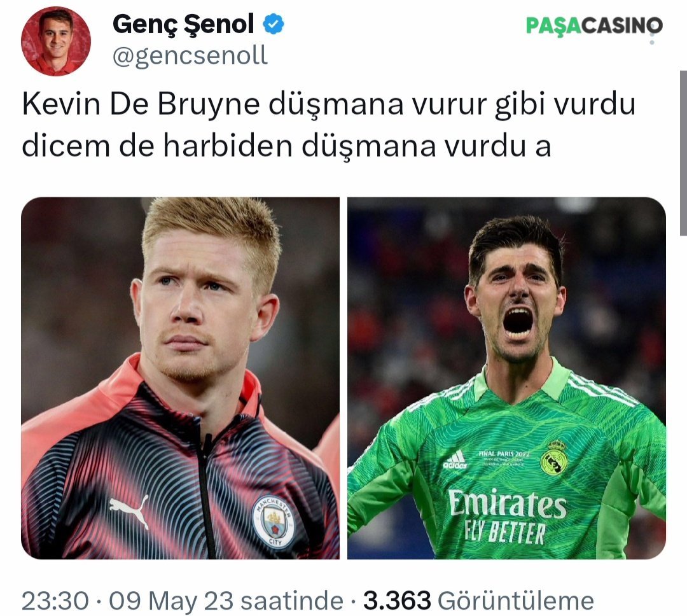Open the 3.363 Görüntüleme view count
The width and height of the screenshot is (687, 616).
pyautogui.click(x=478, y=601)
